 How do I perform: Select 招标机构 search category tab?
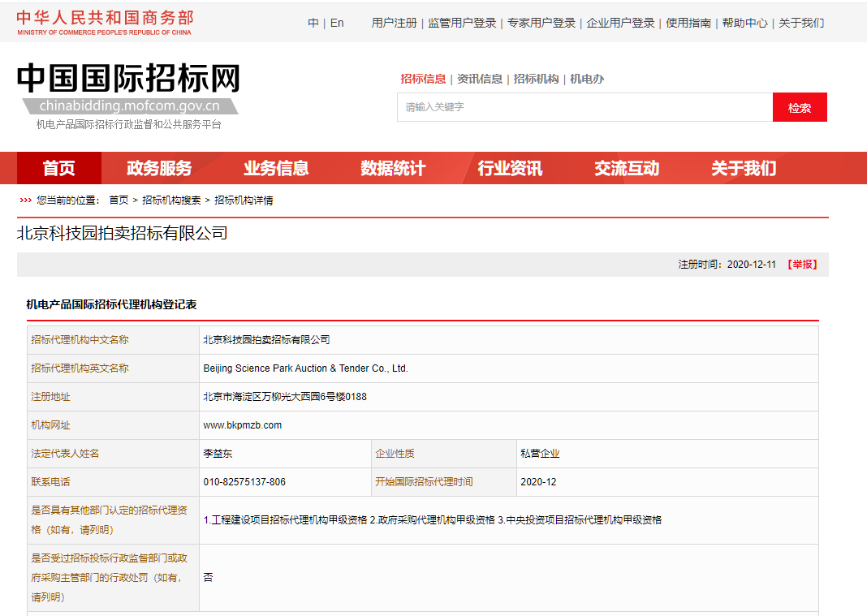coord(536,79)
